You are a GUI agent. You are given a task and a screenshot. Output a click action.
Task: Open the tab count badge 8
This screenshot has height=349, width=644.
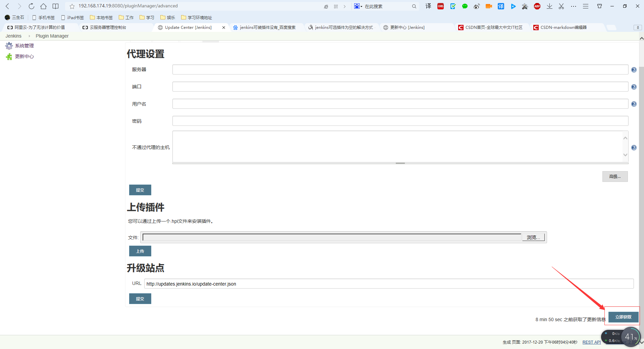point(638,28)
